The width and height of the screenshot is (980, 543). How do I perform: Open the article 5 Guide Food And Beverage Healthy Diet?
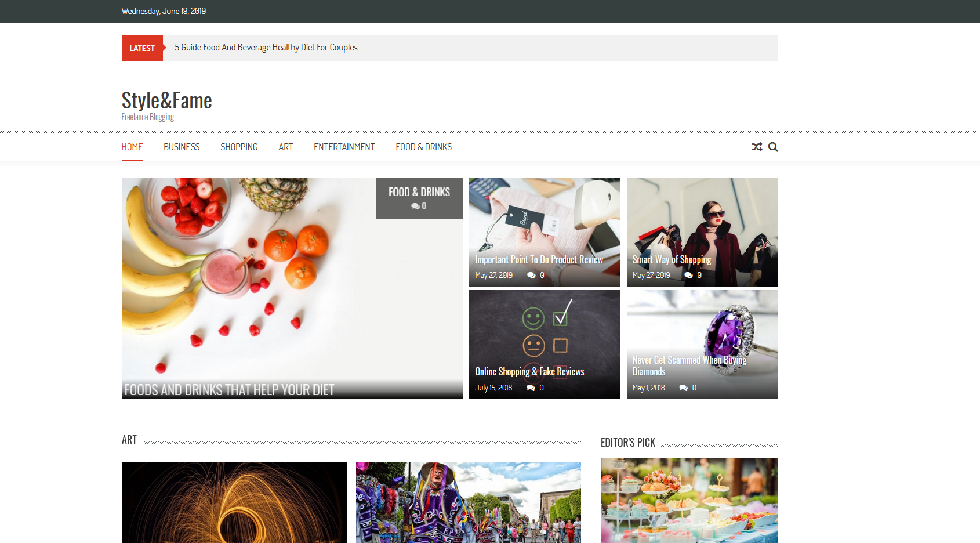tap(265, 47)
